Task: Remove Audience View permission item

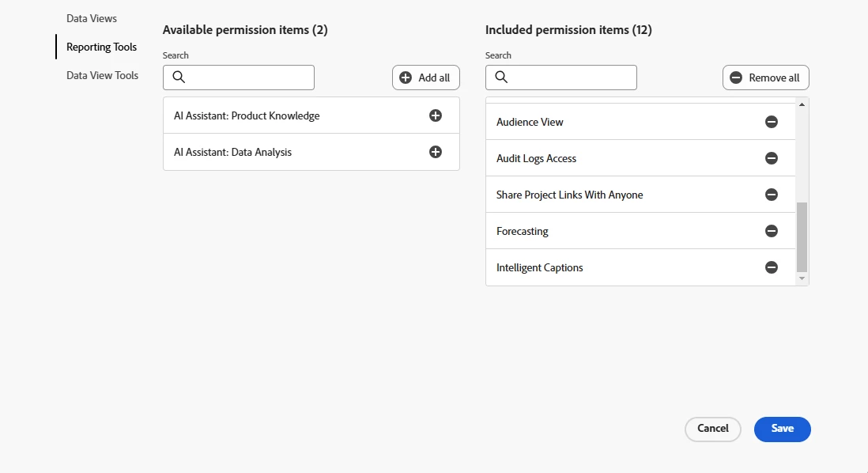Action: point(772,122)
